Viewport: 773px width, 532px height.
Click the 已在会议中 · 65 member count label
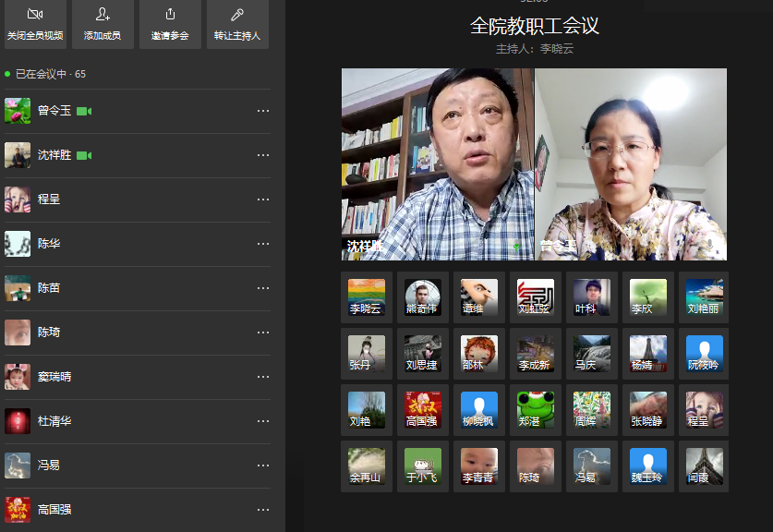(51, 74)
